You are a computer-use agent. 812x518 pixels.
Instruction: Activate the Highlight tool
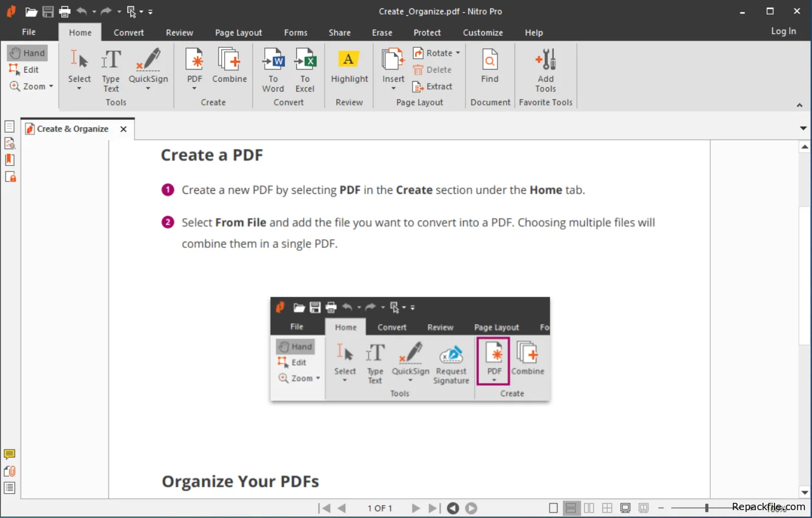coord(349,67)
